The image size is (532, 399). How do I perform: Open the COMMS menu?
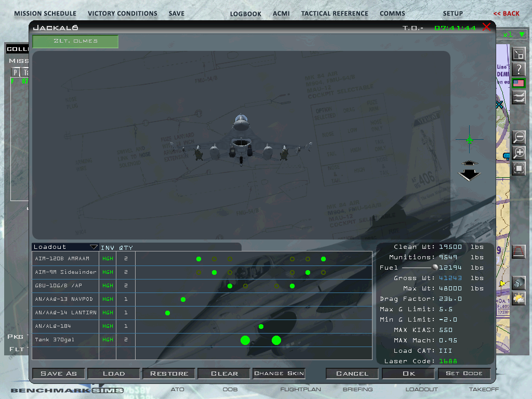pyautogui.click(x=392, y=14)
